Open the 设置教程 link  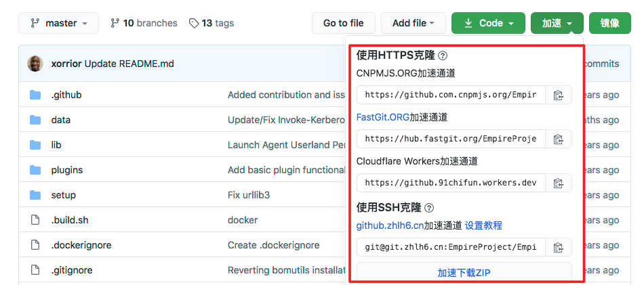[x=483, y=225]
